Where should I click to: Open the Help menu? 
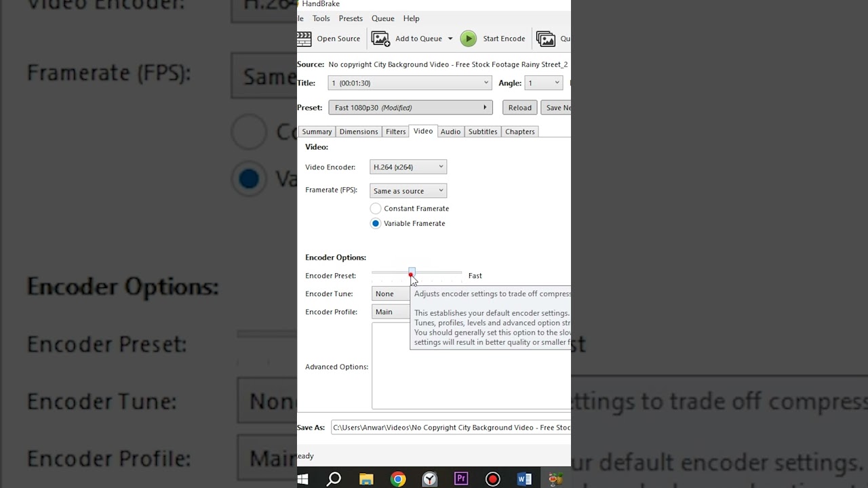click(411, 18)
